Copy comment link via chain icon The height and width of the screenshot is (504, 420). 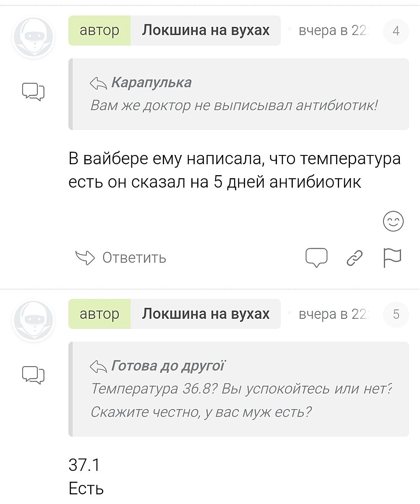(355, 258)
